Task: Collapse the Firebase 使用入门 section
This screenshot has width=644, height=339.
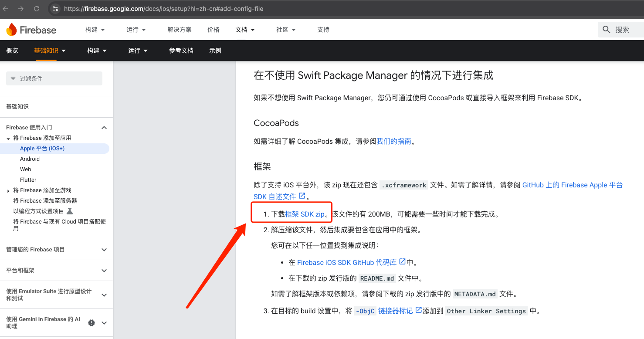Action: point(104,128)
